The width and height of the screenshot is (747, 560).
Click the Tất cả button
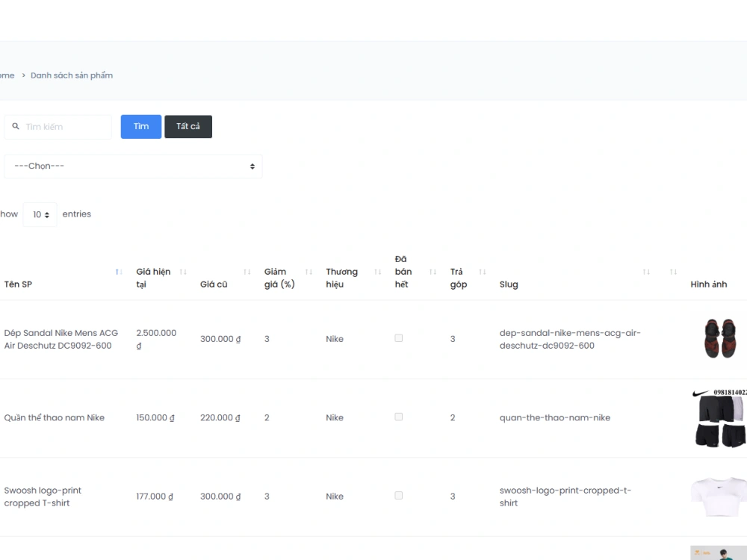tap(188, 127)
